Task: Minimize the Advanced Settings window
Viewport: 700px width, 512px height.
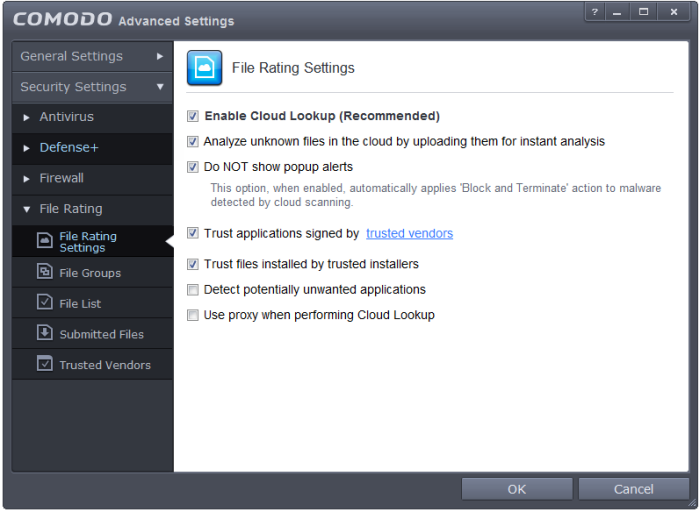Action: pyautogui.click(x=617, y=12)
